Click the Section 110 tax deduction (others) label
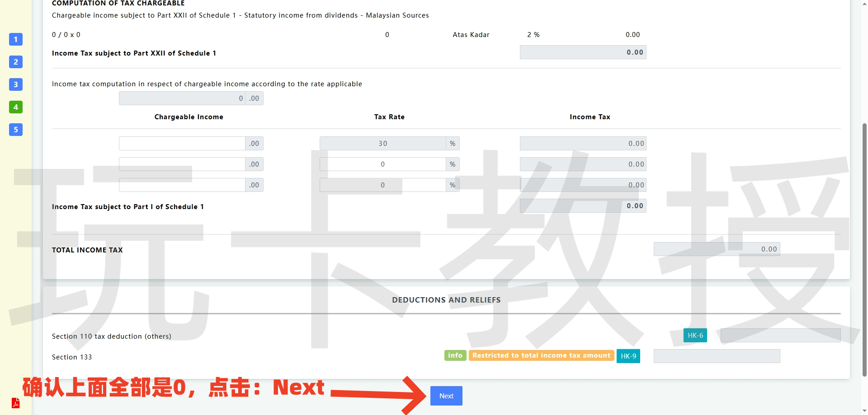This screenshot has width=868, height=415. coord(112,336)
